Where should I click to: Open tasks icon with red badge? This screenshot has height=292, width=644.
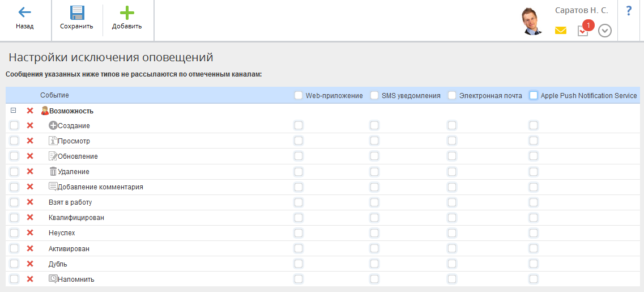pyautogui.click(x=583, y=31)
